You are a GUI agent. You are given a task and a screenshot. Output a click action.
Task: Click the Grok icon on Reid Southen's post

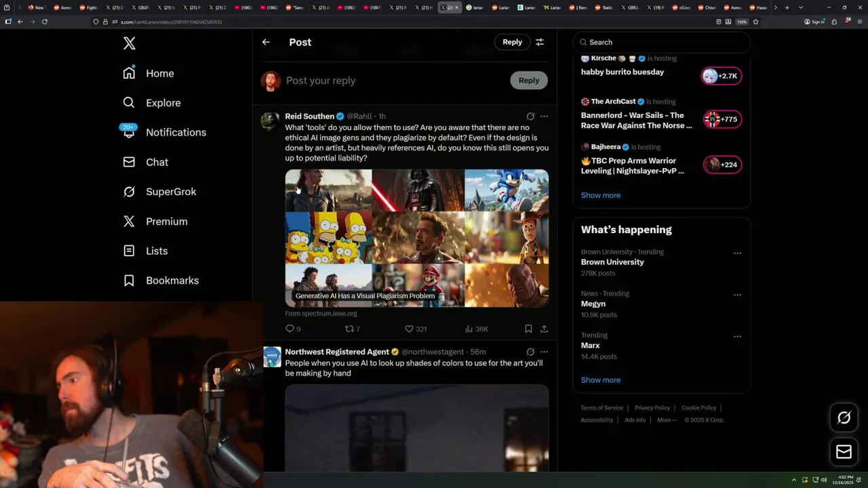pos(530,117)
